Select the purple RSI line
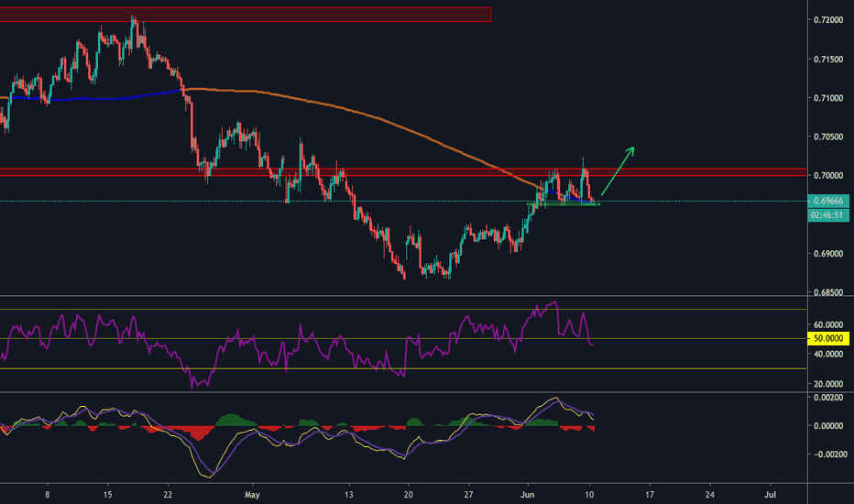 [297, 345]
